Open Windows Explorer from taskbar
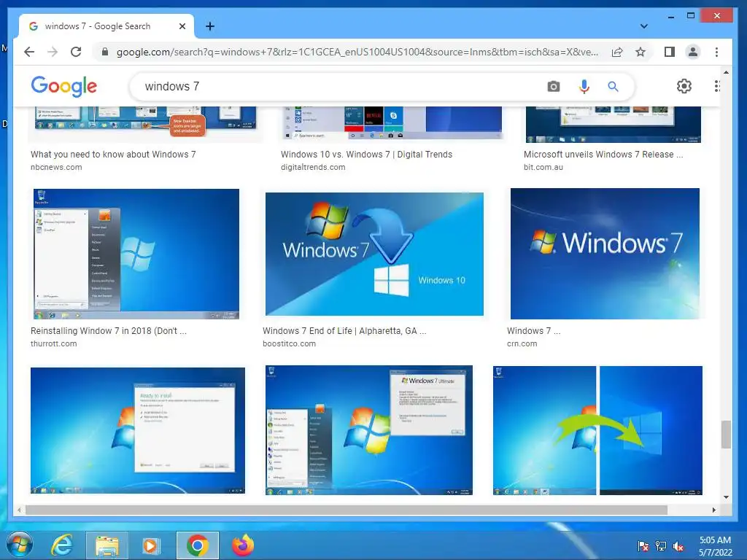The height and width of the screenshot is (560, 747). pos(107,545)
